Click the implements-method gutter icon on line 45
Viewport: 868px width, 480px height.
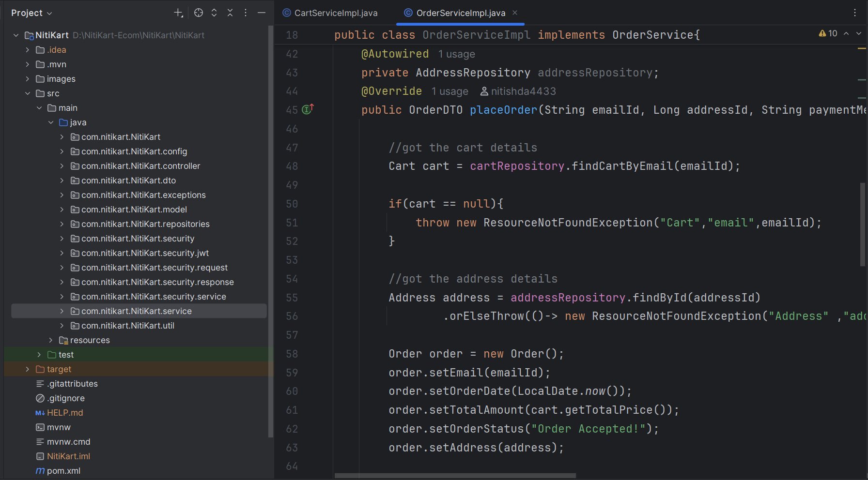pyautogui.click(x=308, y=109)
